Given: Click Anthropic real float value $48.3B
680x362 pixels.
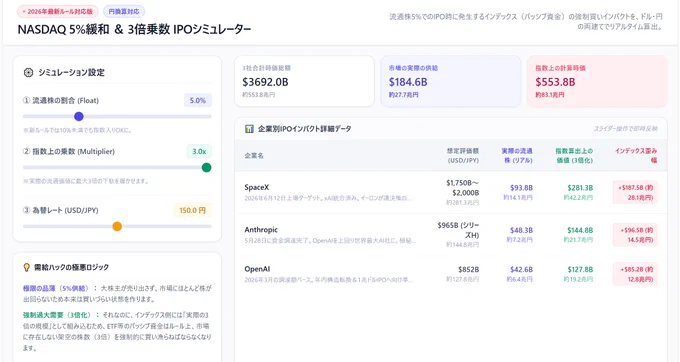Looking at the screenshot, I should (521, 230).
